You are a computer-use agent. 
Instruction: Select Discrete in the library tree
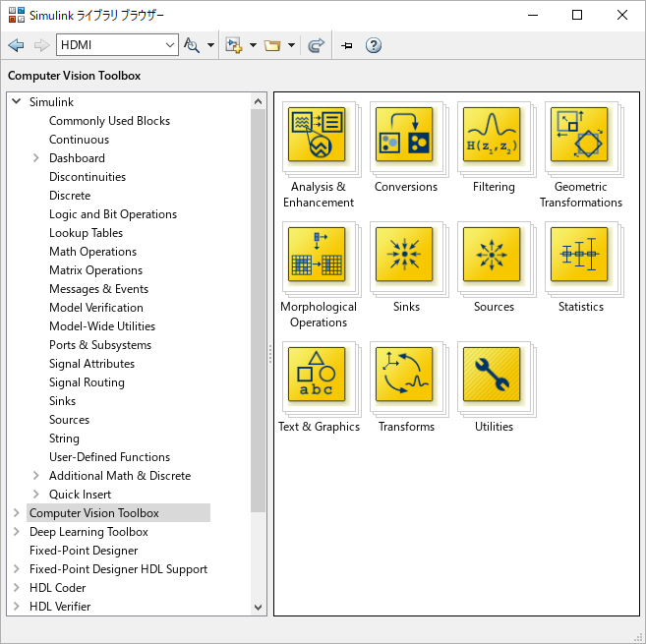click(70, 196)
